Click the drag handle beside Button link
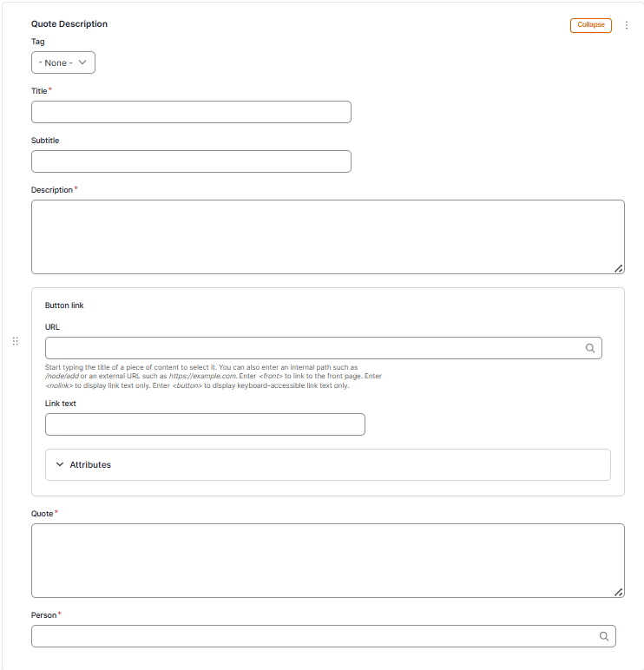The height and width of the screenshot is (670, 644). 16,342
